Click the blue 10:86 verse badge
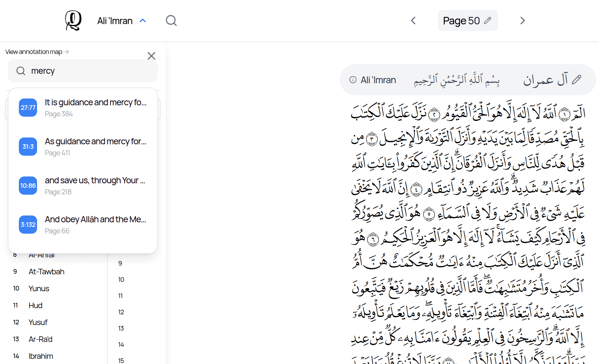Image resolution: width=598 pixels, height=364 pixels. pos(28,186)
